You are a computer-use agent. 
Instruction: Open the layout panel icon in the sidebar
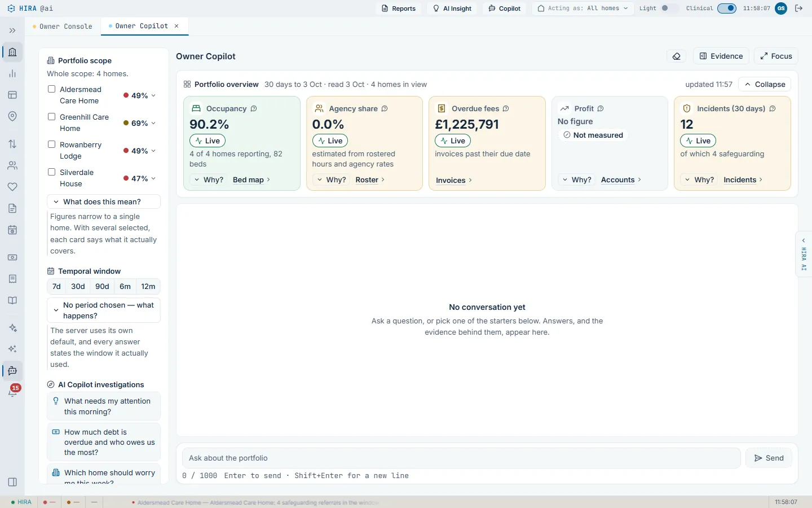click(x=12, y=95)
